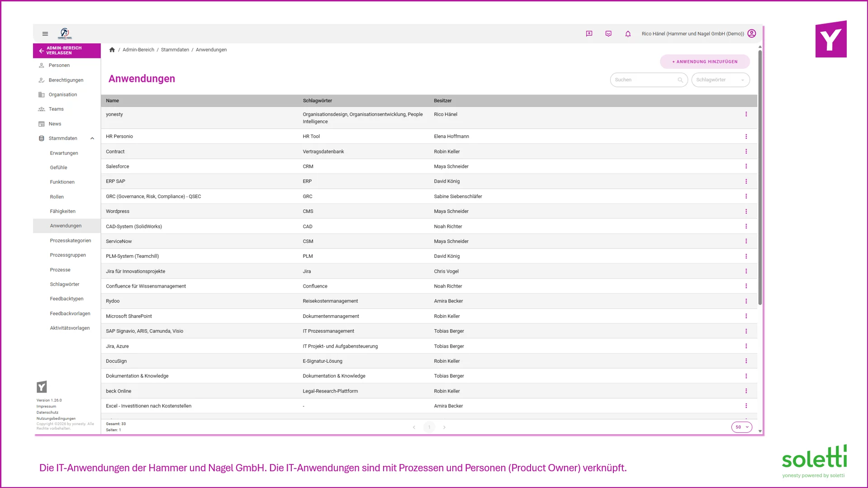Open row actions for DocuSign
Viewport: 868px width, 488px height.
click(x=746, y=361)
